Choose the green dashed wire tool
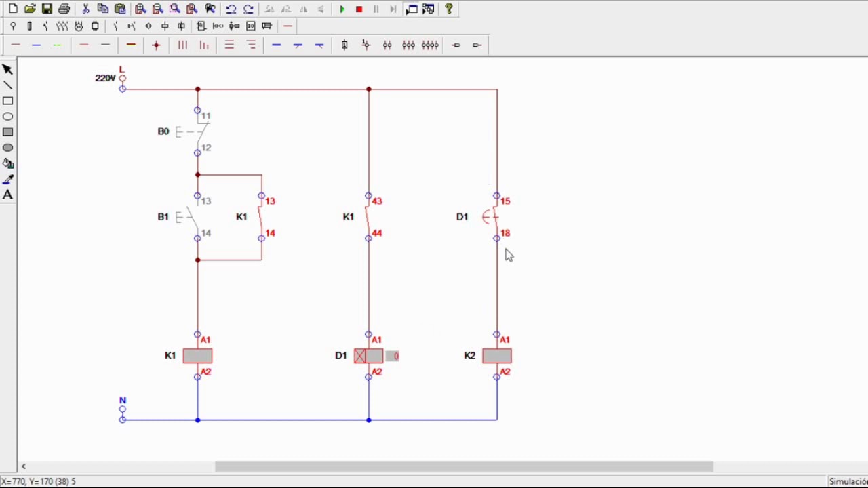 [58, 45]
